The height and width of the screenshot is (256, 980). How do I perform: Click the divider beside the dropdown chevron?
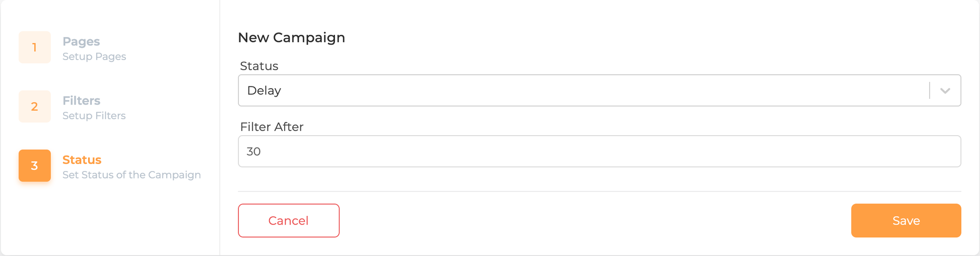930,91
